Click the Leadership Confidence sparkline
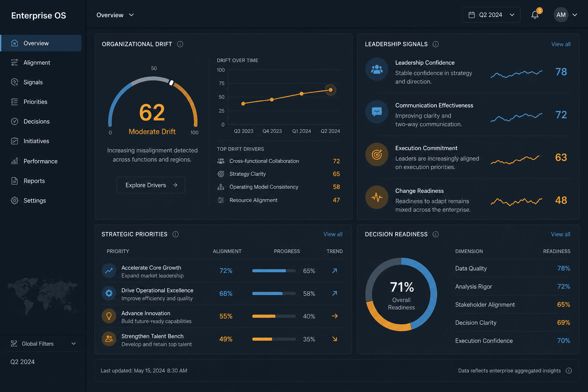 click(x=516, y=74)
